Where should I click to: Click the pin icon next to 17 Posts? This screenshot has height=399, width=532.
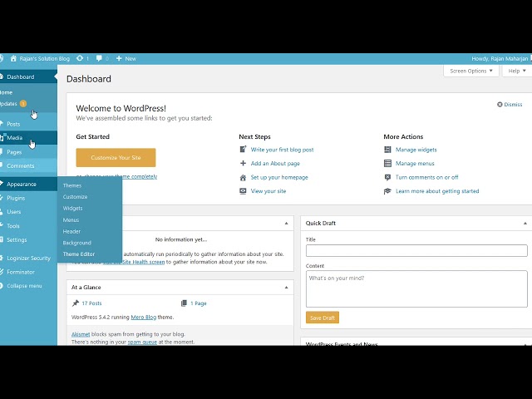(x=76, y=303)
